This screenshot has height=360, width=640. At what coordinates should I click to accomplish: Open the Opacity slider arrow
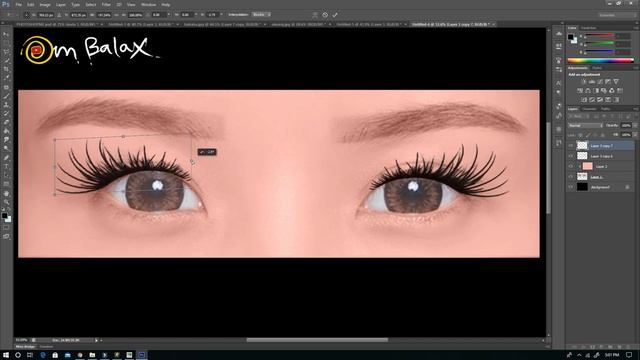(x=635, y=126)
